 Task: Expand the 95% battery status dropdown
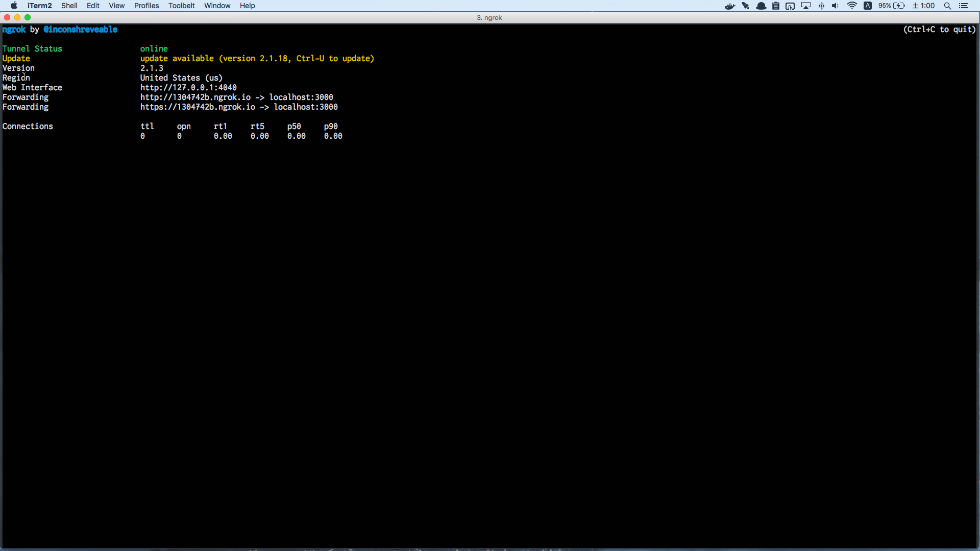click(x=891, y=6)
